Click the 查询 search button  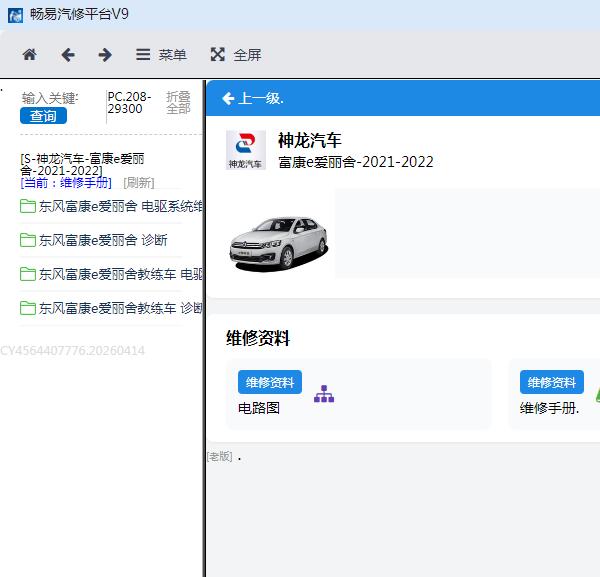pos(43,116)
